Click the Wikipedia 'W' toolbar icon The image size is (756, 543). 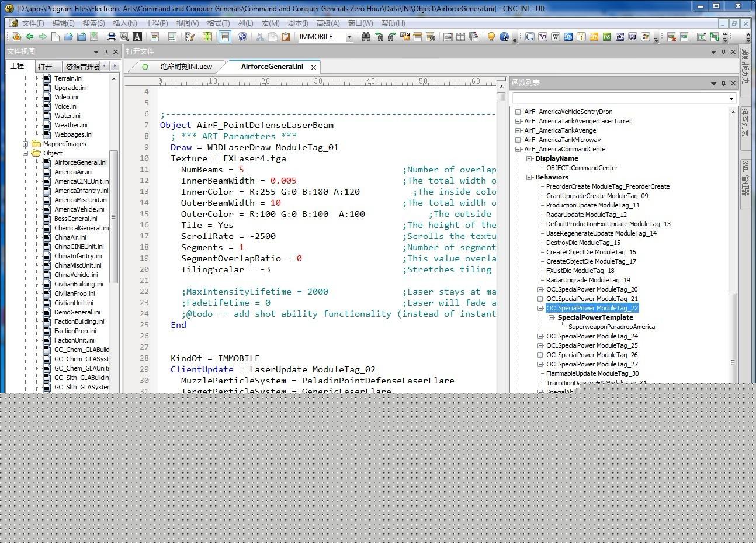556,37
